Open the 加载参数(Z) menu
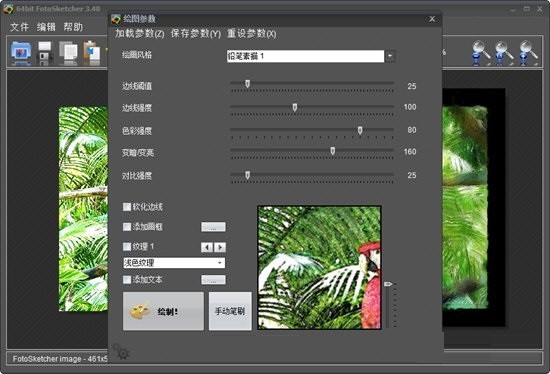Image resolution: width=550 pixels, height=374 pixels. (140, 34)
